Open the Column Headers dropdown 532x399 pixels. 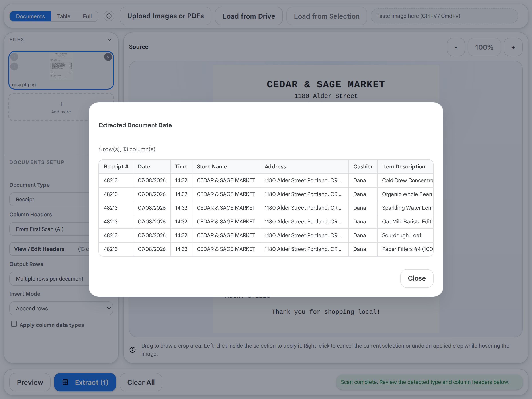tap(49, 229)
